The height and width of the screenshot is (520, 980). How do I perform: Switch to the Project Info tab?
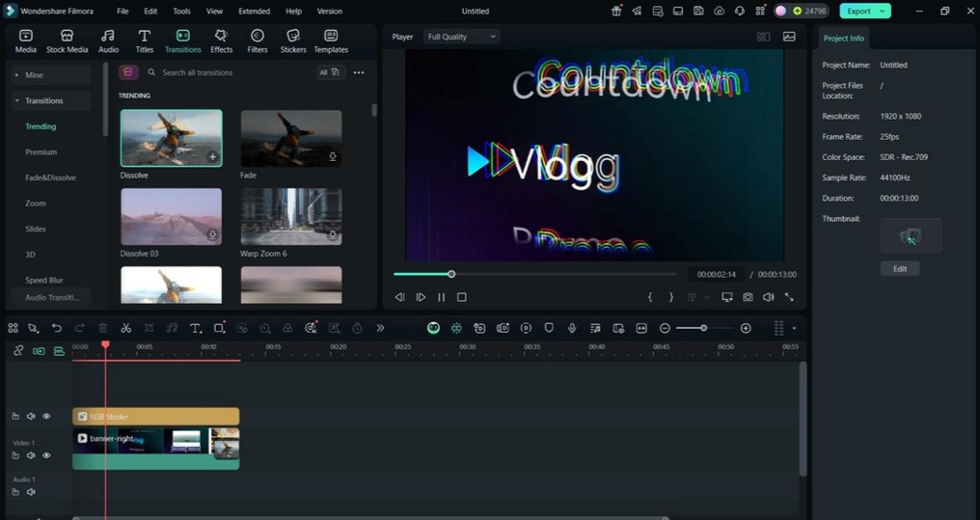(843, 39)
